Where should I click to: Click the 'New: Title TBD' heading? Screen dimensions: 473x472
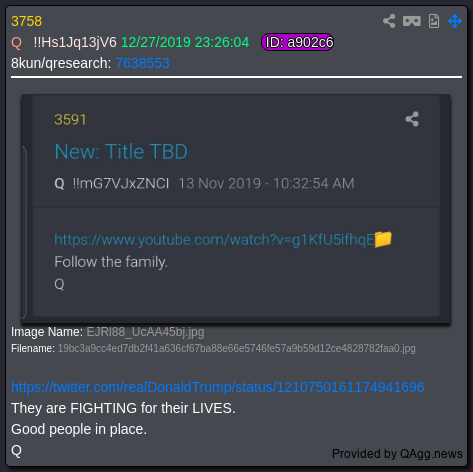pos(121,152)
